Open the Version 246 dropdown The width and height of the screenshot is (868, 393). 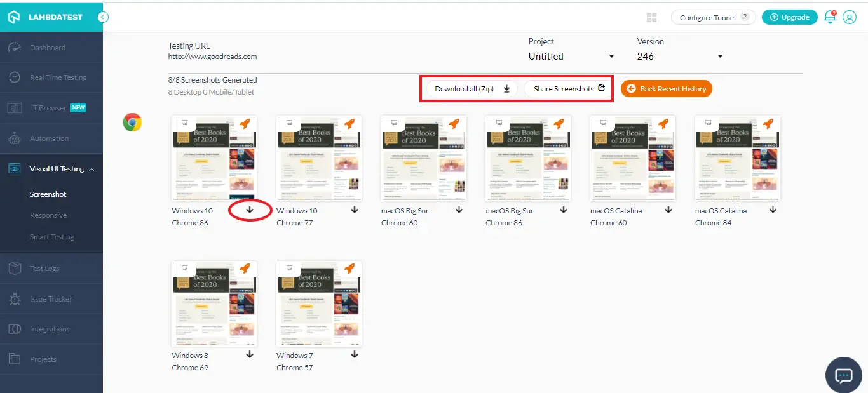(680, 56)
